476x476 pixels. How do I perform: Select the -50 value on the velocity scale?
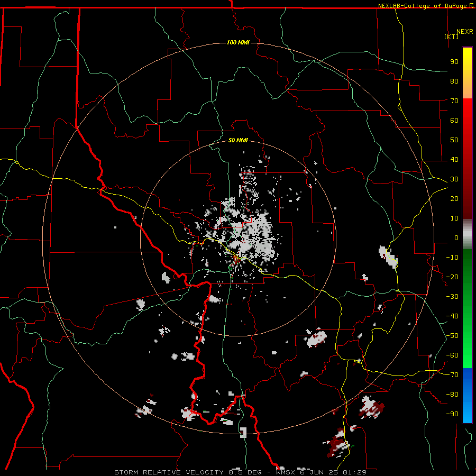(x=452, y=336)
